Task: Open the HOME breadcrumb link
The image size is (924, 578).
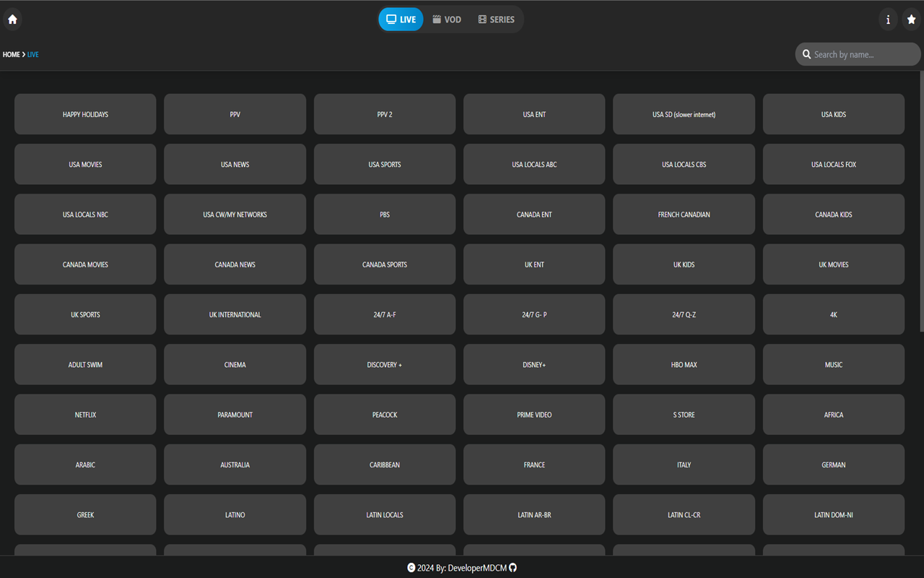Action: click(x=11, y=54)
